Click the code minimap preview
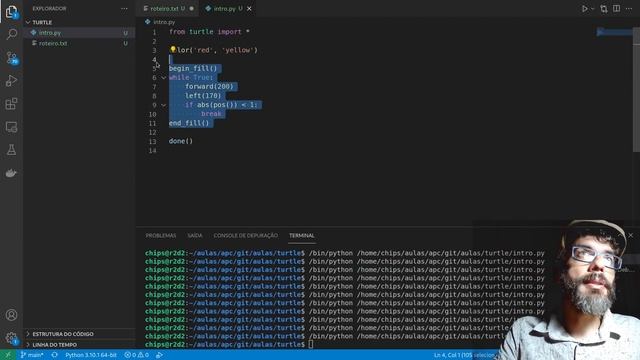 tap(614, 32)
